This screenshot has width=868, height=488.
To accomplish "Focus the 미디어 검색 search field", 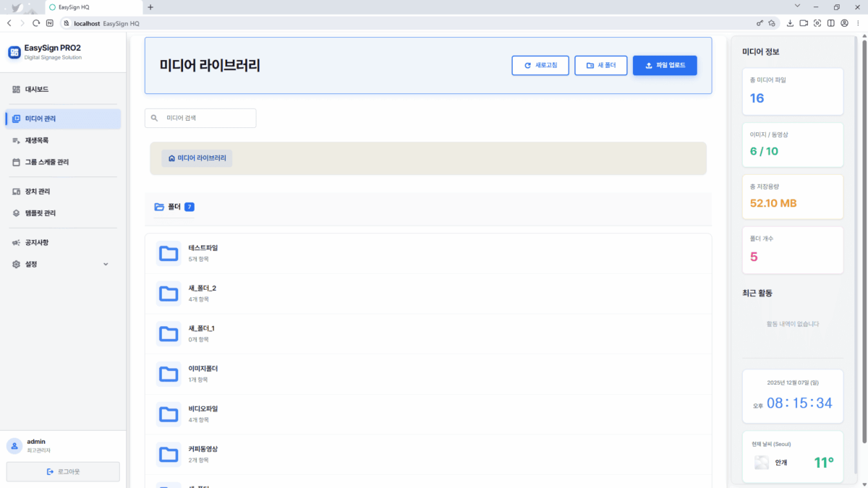I will (206, 118).
